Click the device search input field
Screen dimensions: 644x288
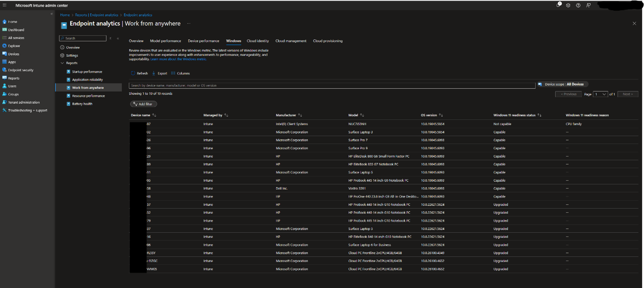click(x=332, y=85)
